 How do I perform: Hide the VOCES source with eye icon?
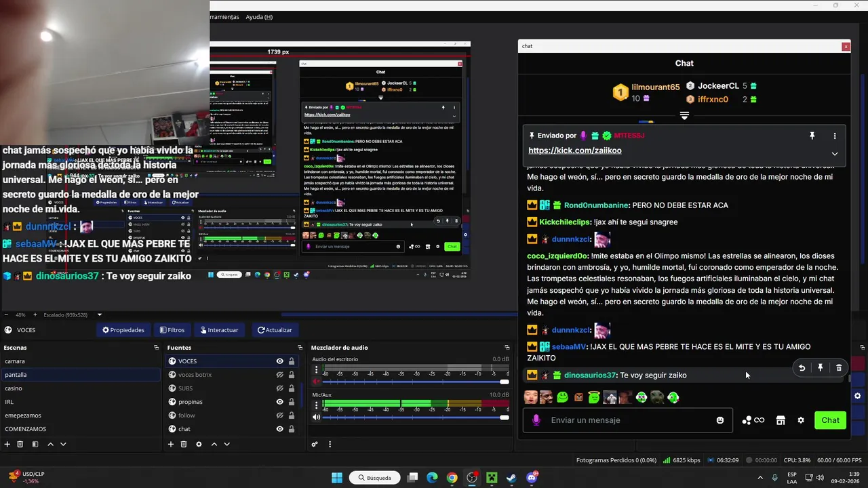[279, 361]
